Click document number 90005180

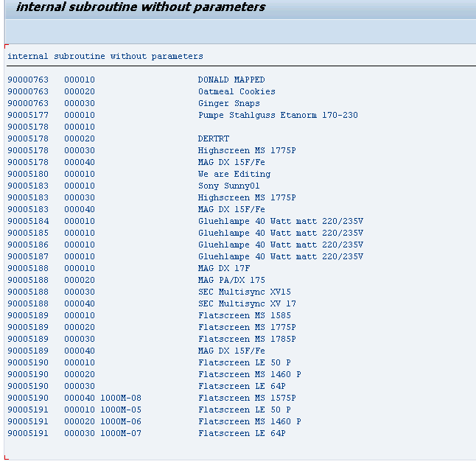coord(28,174)
